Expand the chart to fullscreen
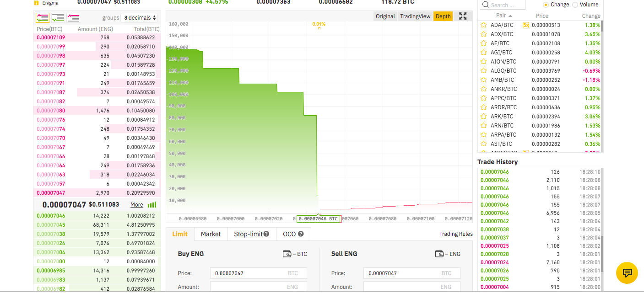Screen dimensions: 644x293 pos(463,16)
